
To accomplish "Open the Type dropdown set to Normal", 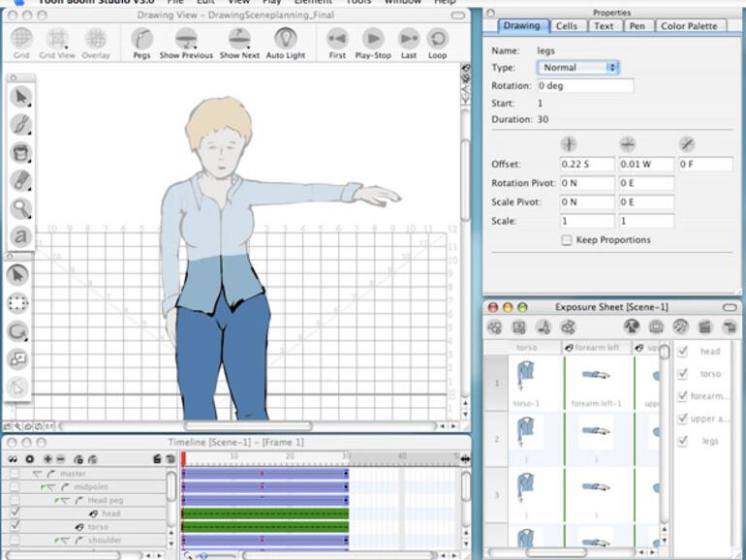I will pos(578,68).
